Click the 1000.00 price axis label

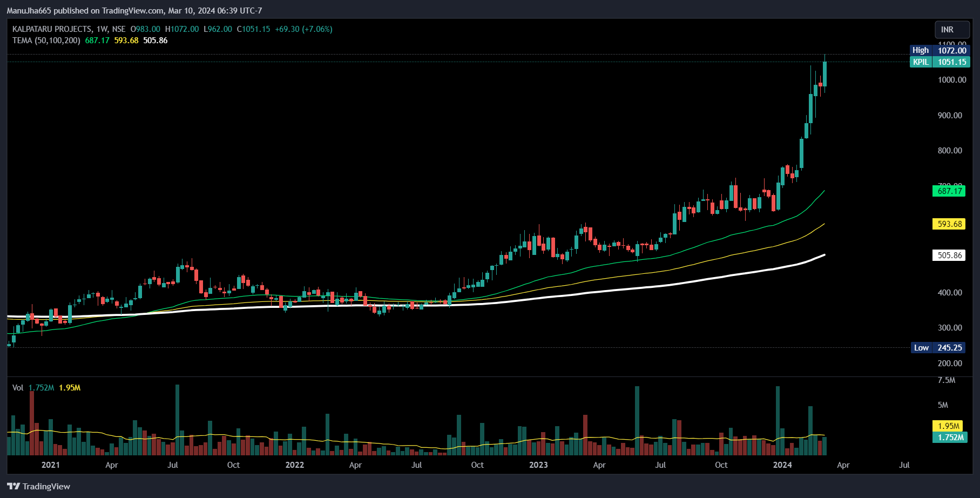point(952,80)
